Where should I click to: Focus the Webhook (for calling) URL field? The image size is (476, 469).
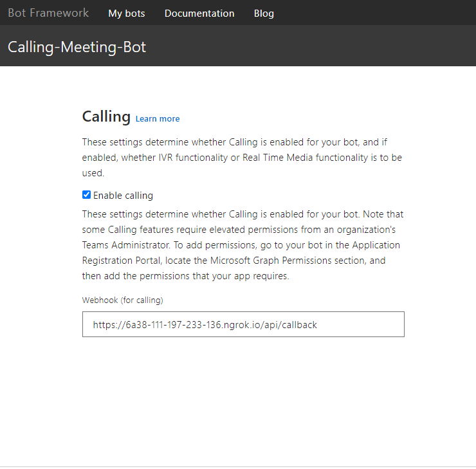[243, 324]
